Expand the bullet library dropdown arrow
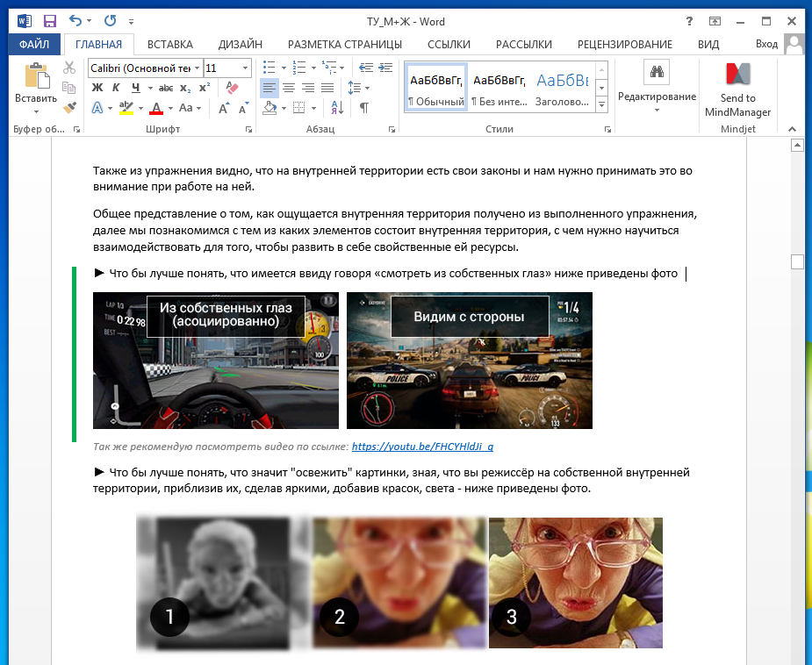 (284, 68)
